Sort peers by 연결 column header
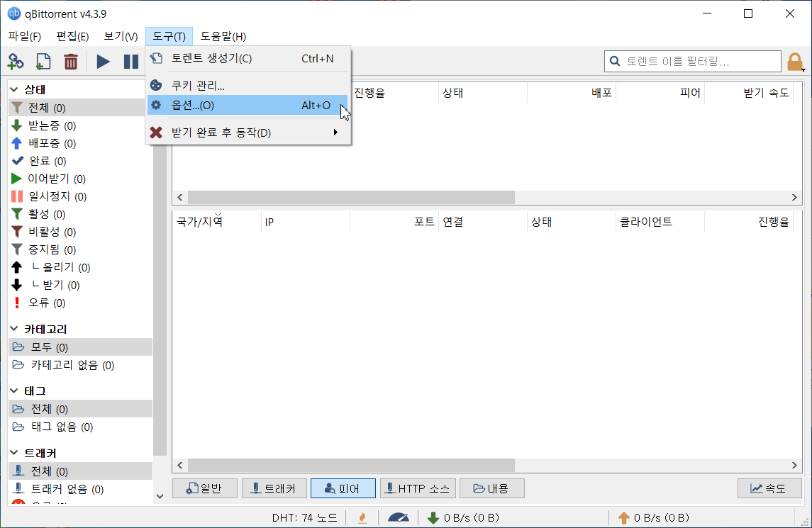The image size is (812, 528). click(483, 222)
